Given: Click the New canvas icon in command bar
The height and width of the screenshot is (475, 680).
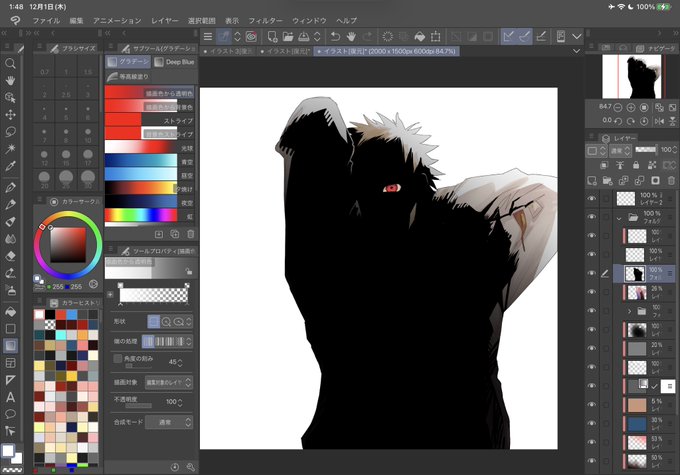Looking at the screenshot, I should click(272, 37).
